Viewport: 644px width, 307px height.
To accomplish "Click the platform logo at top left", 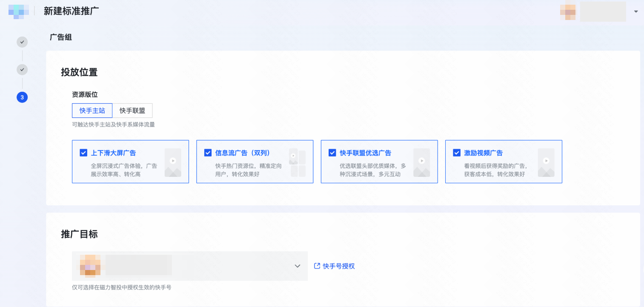I will tap(18, 11).
